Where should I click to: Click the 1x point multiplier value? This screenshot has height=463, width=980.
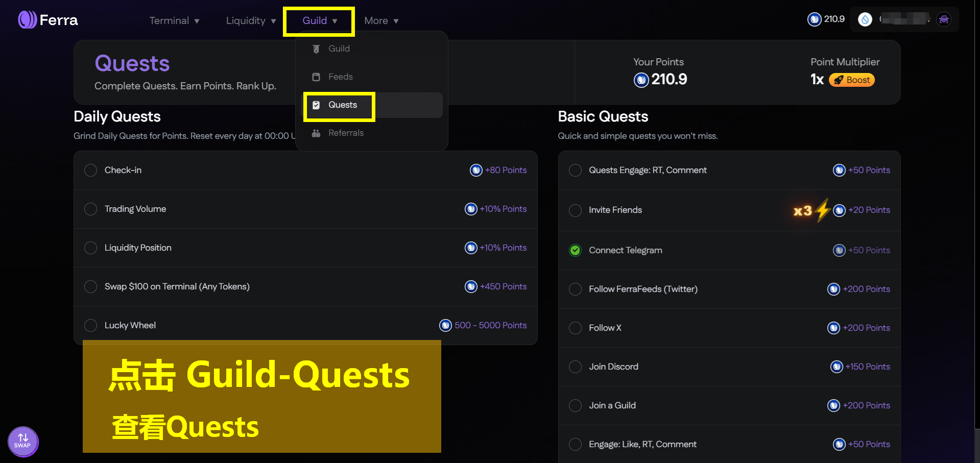coord(817,80)
